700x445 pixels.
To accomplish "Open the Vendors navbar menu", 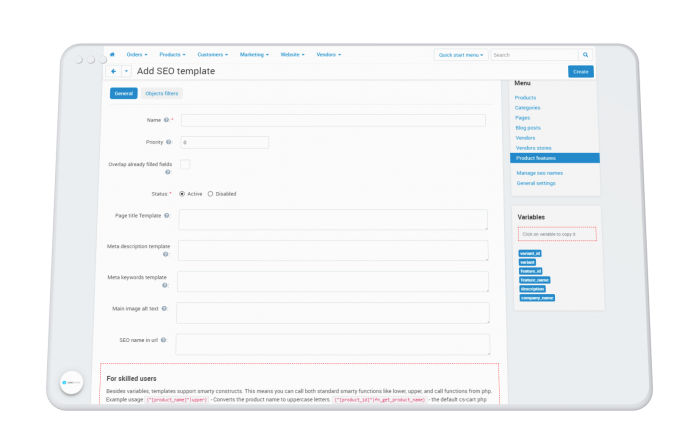I will pos(329,54).
